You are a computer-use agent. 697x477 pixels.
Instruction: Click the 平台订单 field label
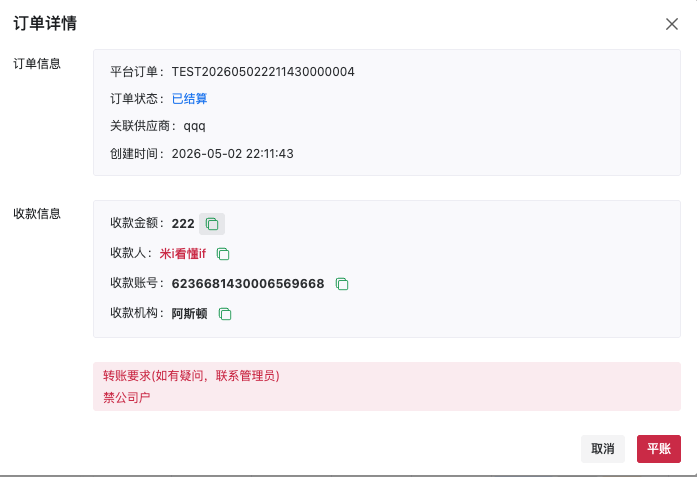[137, 72]
